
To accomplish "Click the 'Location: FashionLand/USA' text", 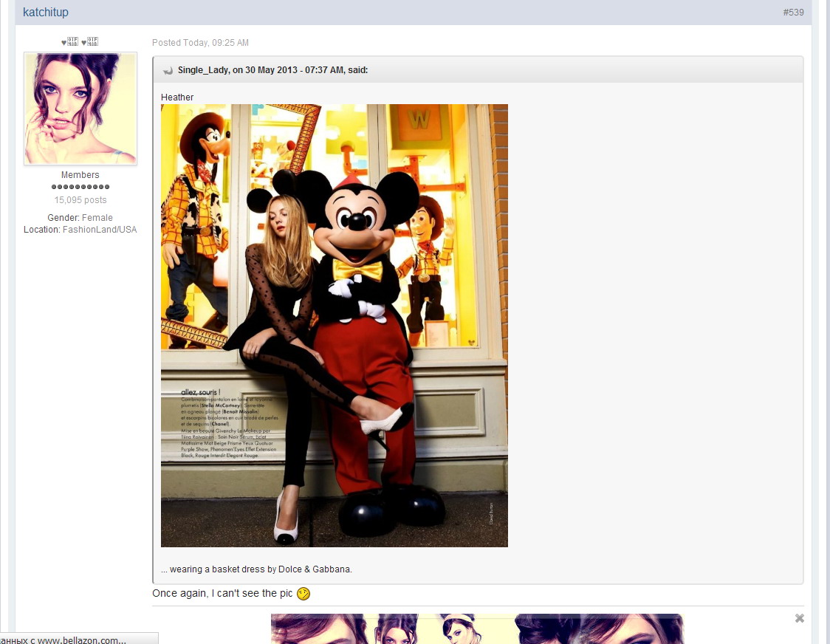I will pyautogui.click(x=80, y=230).
